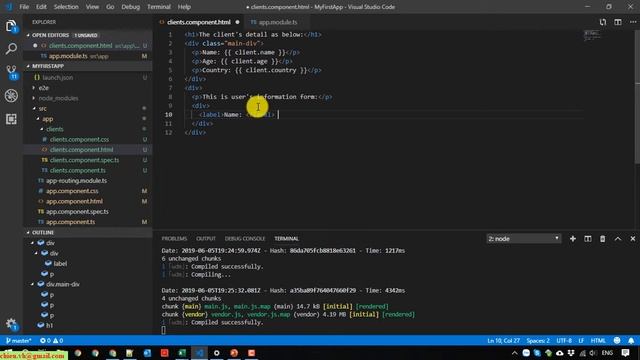Viewport: 640px width, 360px height.
Task: Collapse div.main-div in outline
Action: tap(33, 284)
